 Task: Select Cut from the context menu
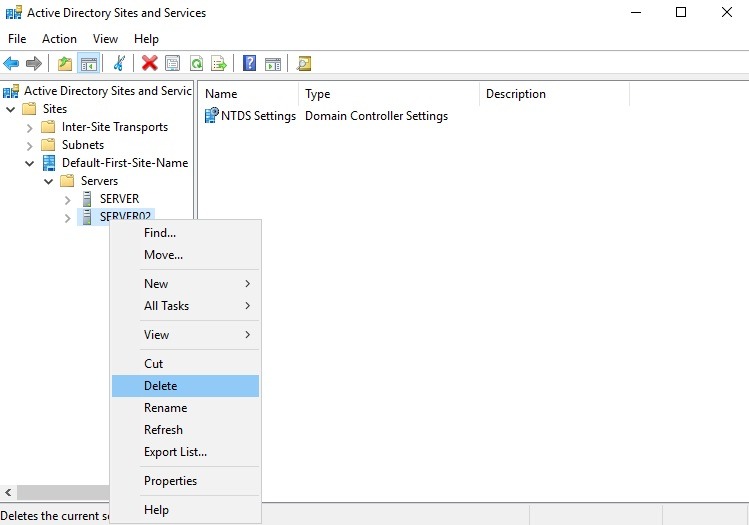[x=185, y=364]
